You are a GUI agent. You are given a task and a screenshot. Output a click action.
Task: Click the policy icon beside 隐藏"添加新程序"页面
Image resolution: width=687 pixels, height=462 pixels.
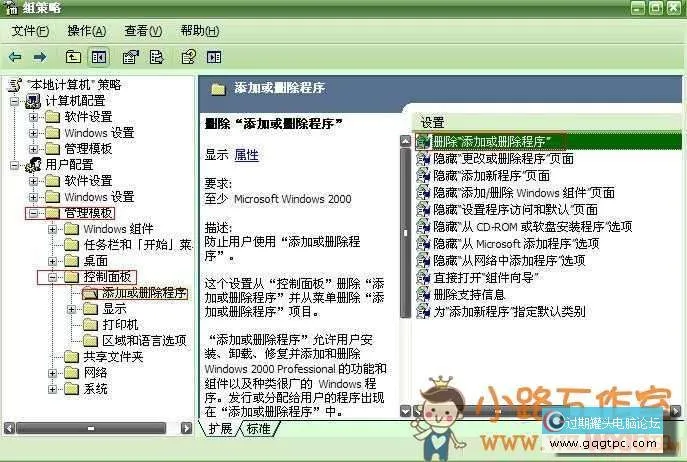423,176
